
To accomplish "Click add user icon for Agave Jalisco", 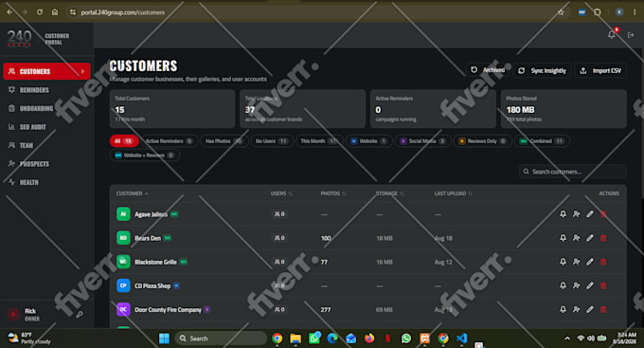I will (576, 214).
